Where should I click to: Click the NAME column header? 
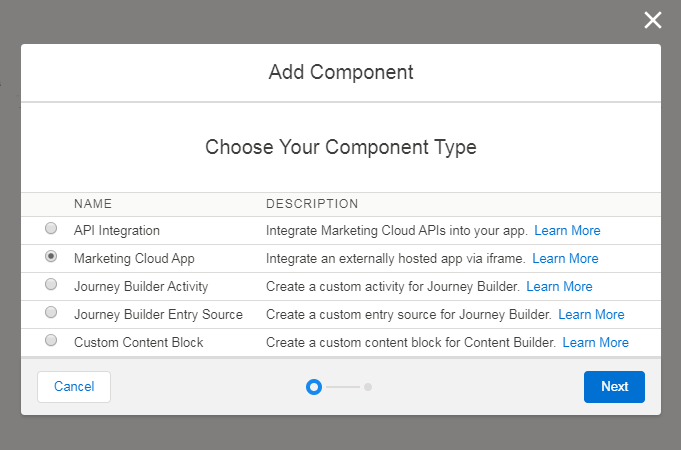92,204
